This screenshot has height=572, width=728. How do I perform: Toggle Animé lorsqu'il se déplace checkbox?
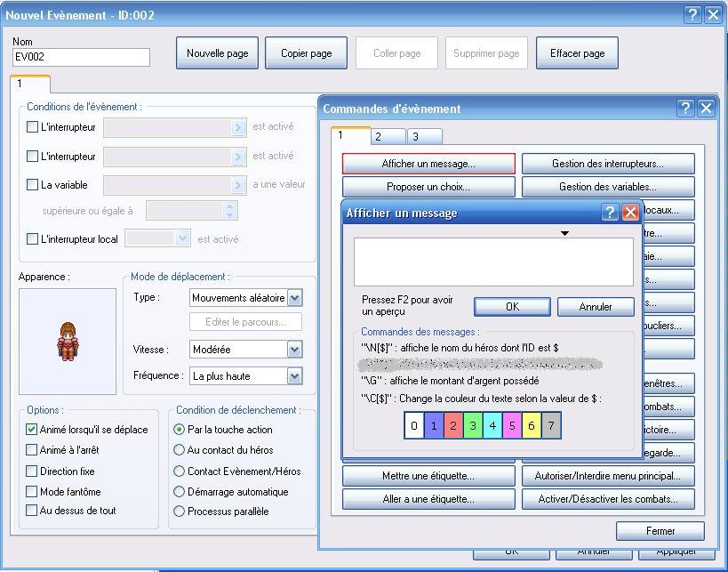click(33, 430)
